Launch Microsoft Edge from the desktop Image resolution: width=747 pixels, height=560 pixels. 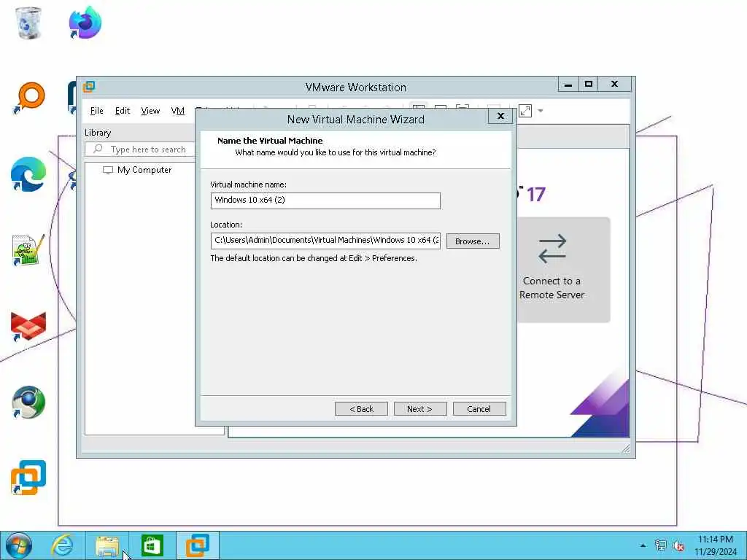[x=28, y=174]
